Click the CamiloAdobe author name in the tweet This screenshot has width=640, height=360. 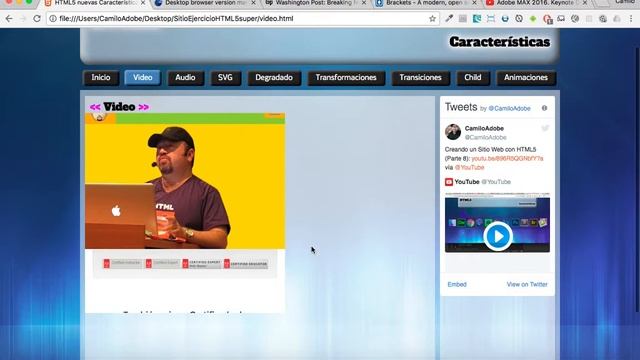pyautogui.click(x=484, y=128)
